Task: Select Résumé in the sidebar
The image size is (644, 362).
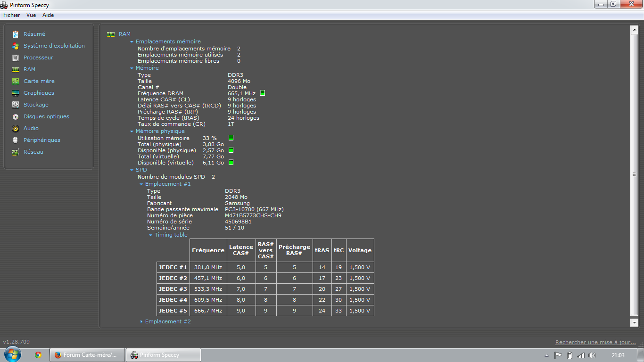Action: pos(34,34)
